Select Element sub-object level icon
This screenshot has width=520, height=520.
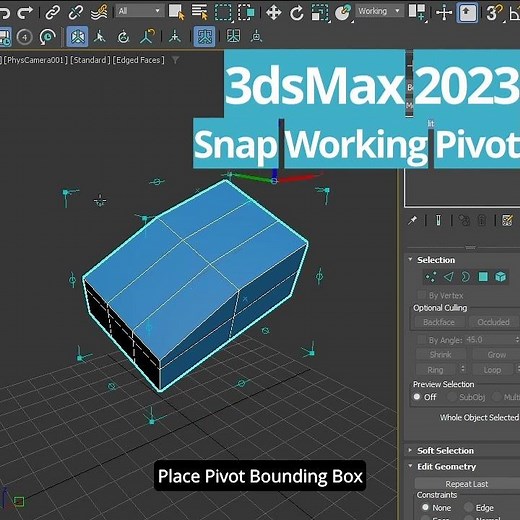[500, 277]
